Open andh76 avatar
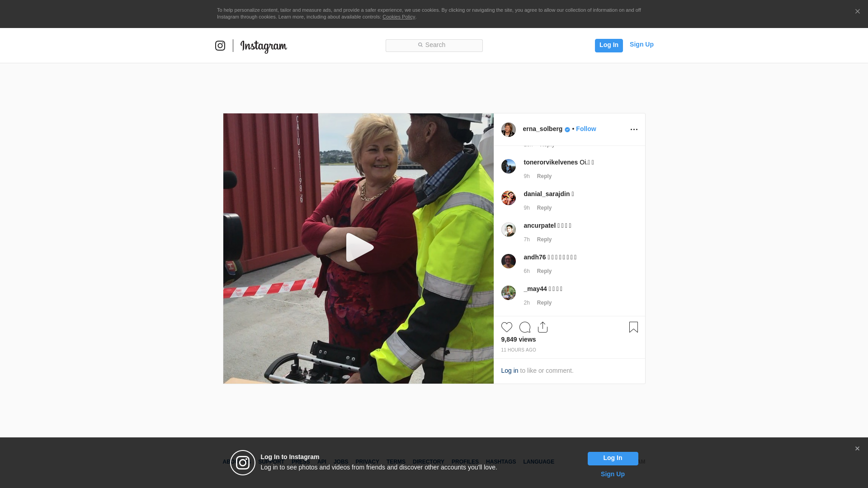 [x=509, y=261]
